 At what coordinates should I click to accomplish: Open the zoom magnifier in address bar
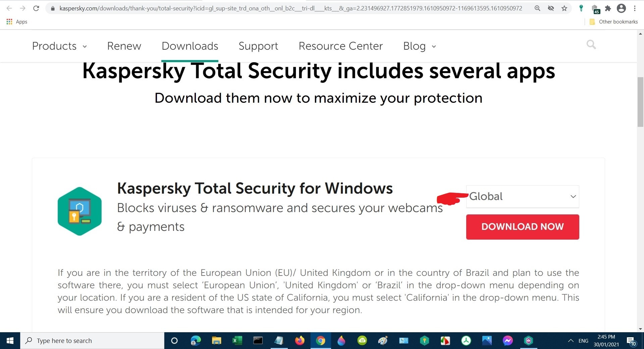click(x=537, y=8)
